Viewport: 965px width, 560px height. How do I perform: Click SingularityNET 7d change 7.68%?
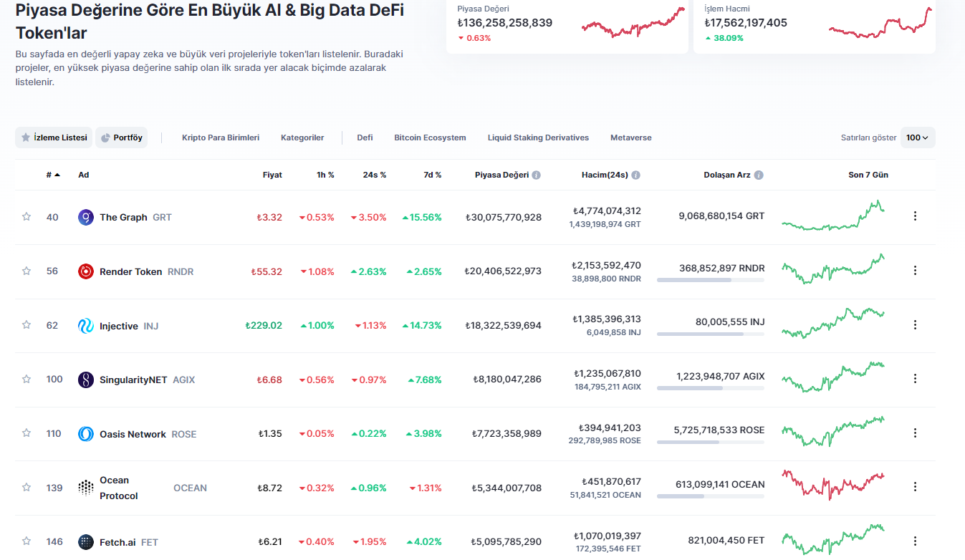pos(425,380)
